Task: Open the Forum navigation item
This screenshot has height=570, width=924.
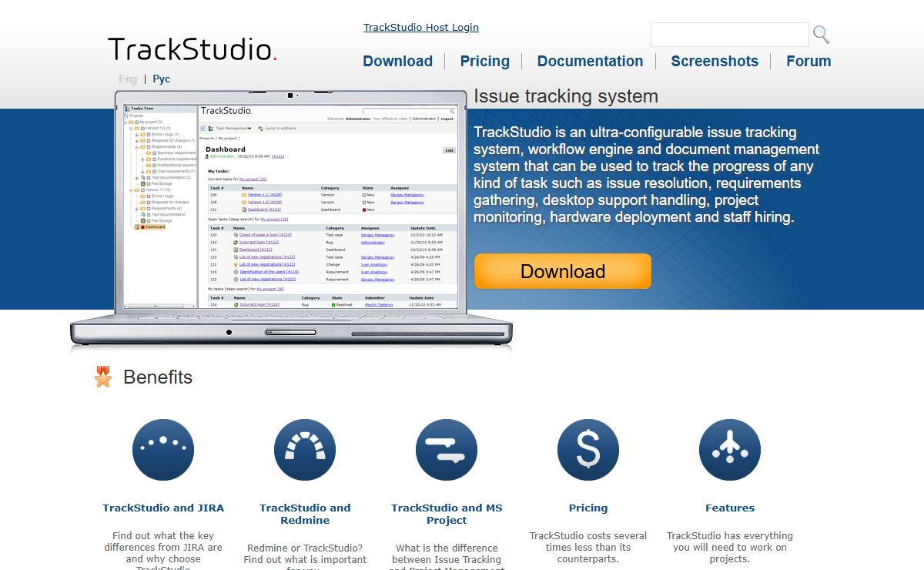Action: coord(808,61)
